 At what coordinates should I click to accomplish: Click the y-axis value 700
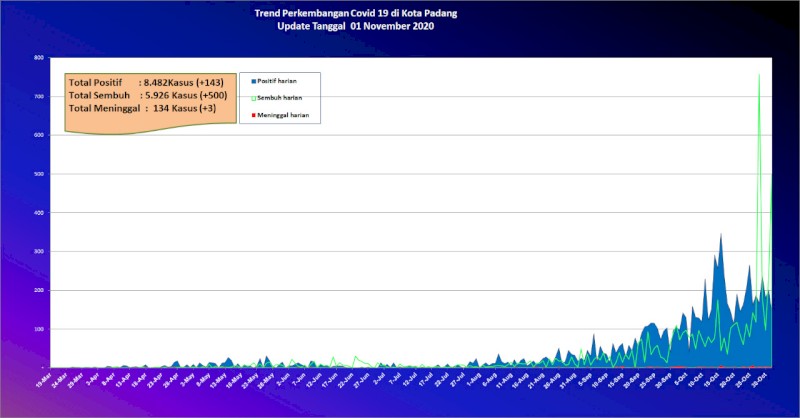(39, 96)
